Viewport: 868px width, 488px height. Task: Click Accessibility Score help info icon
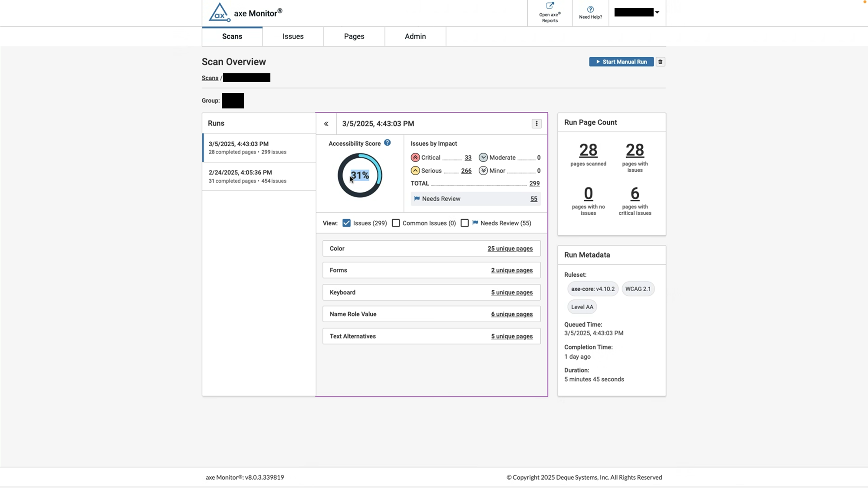point(387,143)
